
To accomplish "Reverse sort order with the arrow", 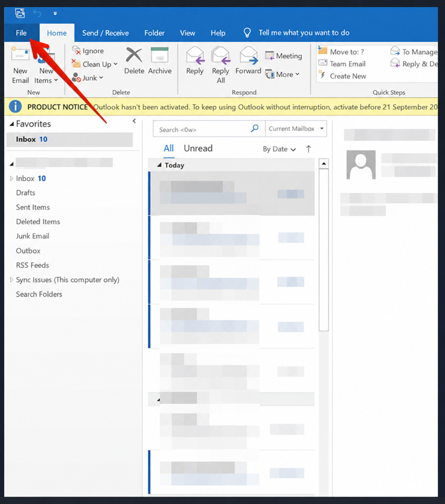I will tap(309, 149).
